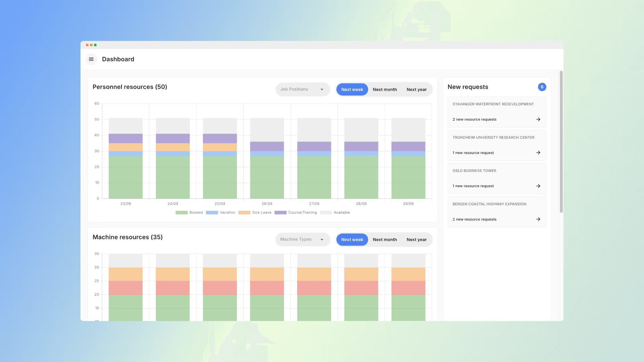
Task: Select Next month for Machine resources
Action: click(385, 240)
